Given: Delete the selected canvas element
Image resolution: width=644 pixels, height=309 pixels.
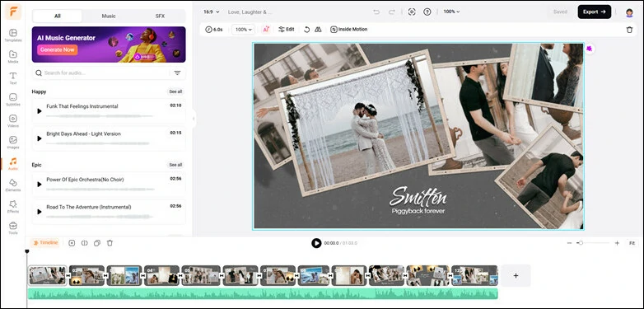Looking at the screenshot, I should click(629, 30).
